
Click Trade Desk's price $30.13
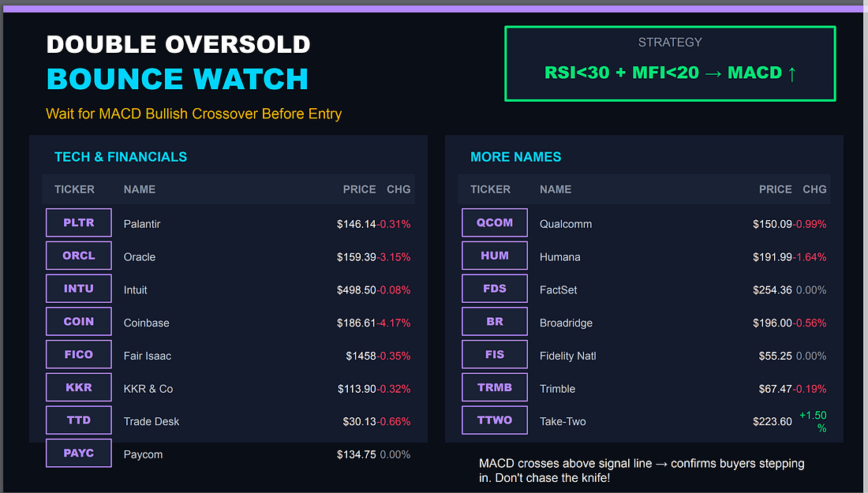tap(359, 422)
